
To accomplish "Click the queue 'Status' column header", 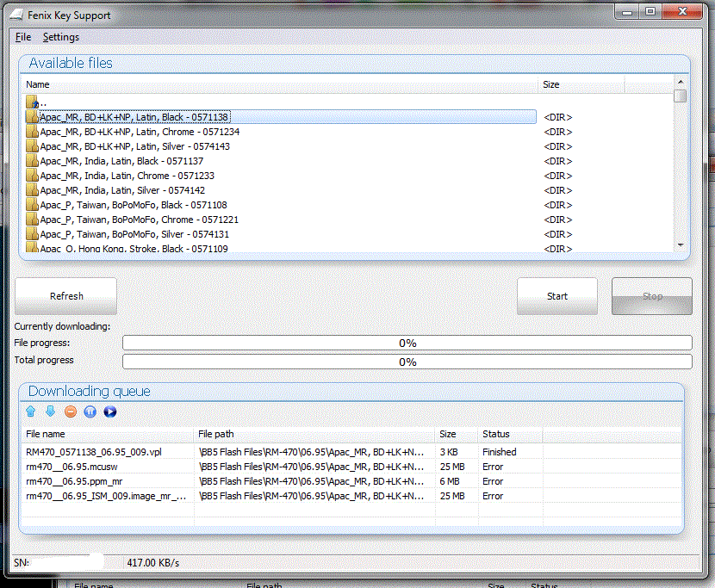I will tap(510, 434).
